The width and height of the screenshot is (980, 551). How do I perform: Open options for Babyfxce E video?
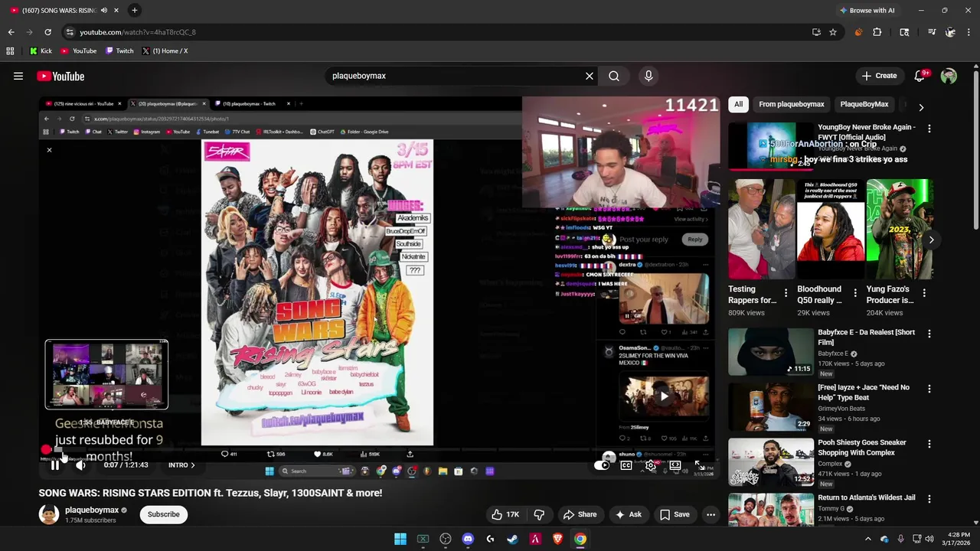coord(929,334)
